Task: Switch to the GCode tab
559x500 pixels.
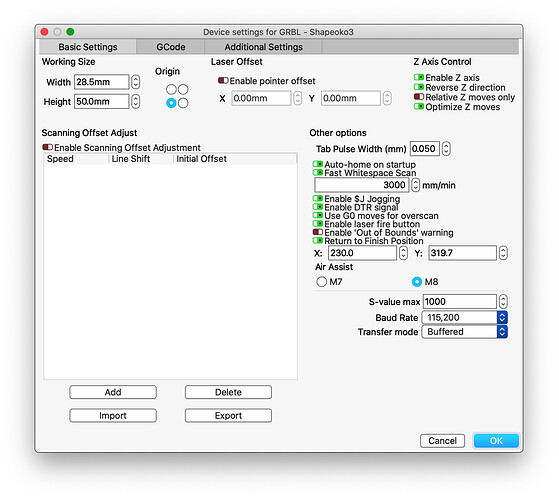Action: coord(170,47)
